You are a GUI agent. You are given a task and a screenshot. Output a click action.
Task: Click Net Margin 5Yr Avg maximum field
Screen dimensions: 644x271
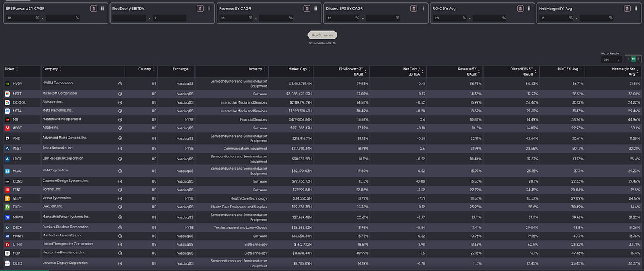pos(597,18)
